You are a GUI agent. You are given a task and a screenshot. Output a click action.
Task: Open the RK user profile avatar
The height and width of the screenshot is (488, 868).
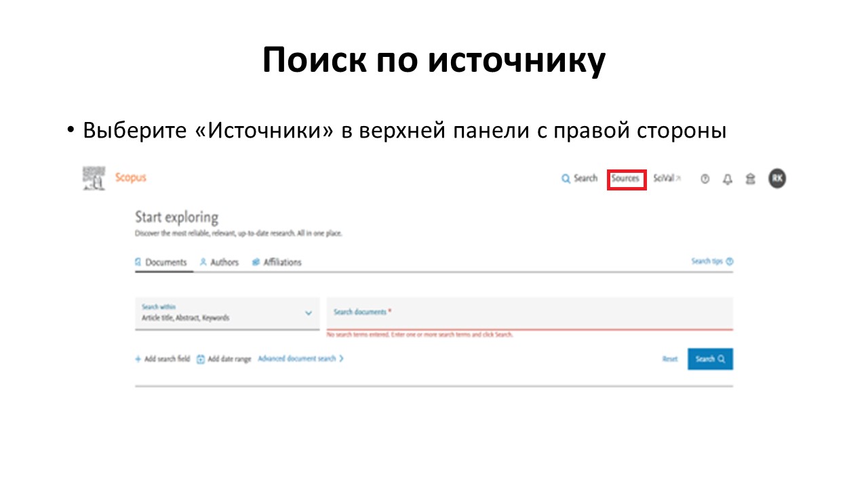pos(777,178)
